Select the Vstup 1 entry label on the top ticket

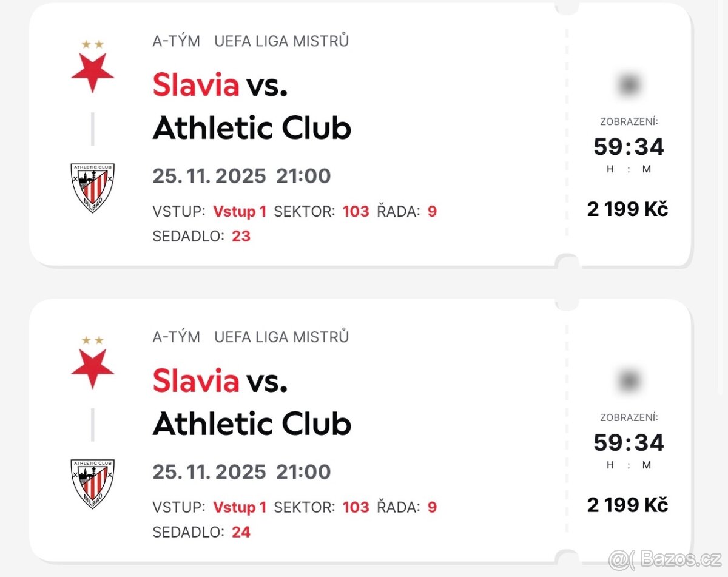point(241,211)
